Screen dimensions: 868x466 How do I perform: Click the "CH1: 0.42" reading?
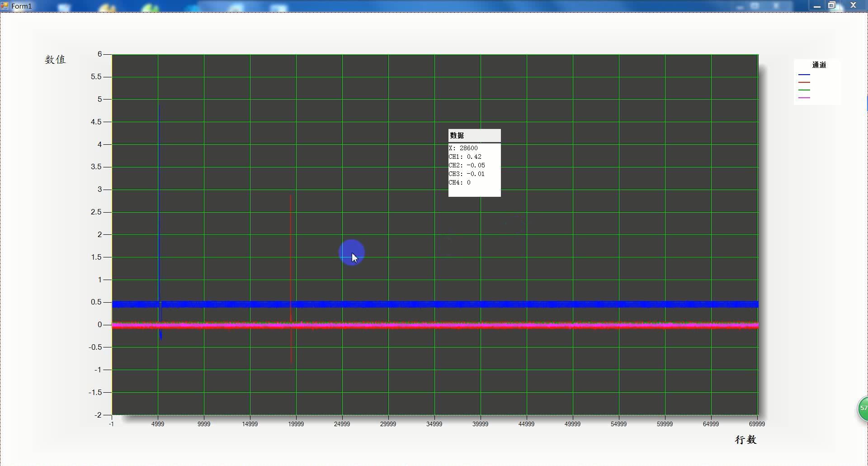[x=465, y=157]
